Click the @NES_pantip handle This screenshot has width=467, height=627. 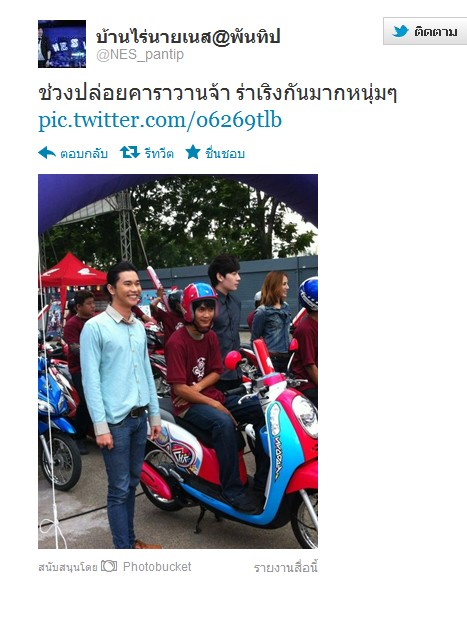(140, 55)
